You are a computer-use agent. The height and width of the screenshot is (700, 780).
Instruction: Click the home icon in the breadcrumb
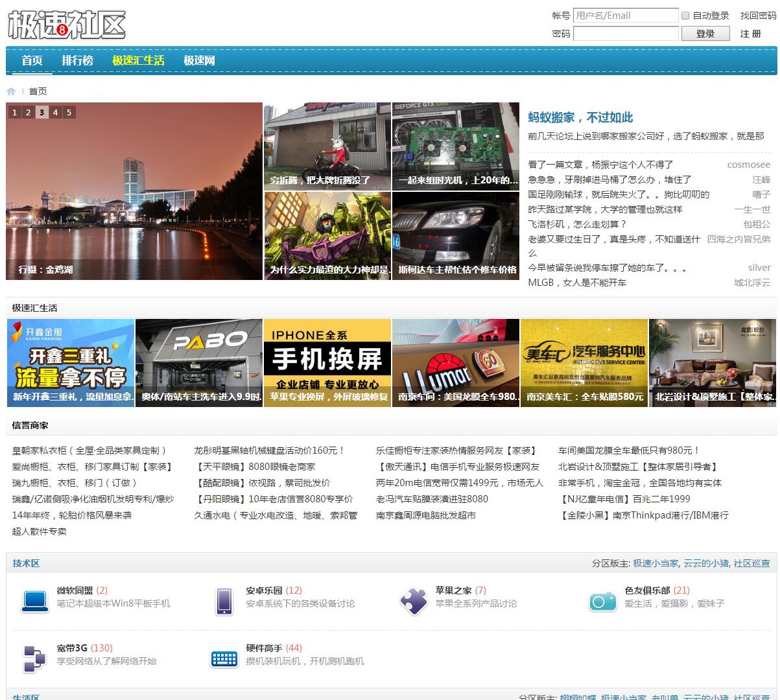(x=11, y=91)
